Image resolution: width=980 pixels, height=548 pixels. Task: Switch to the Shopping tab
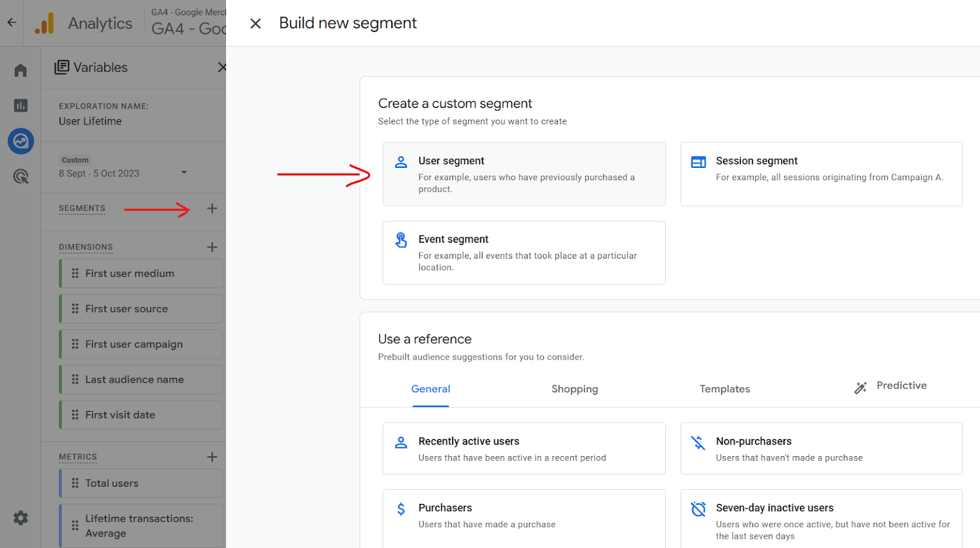pos(575,389)
